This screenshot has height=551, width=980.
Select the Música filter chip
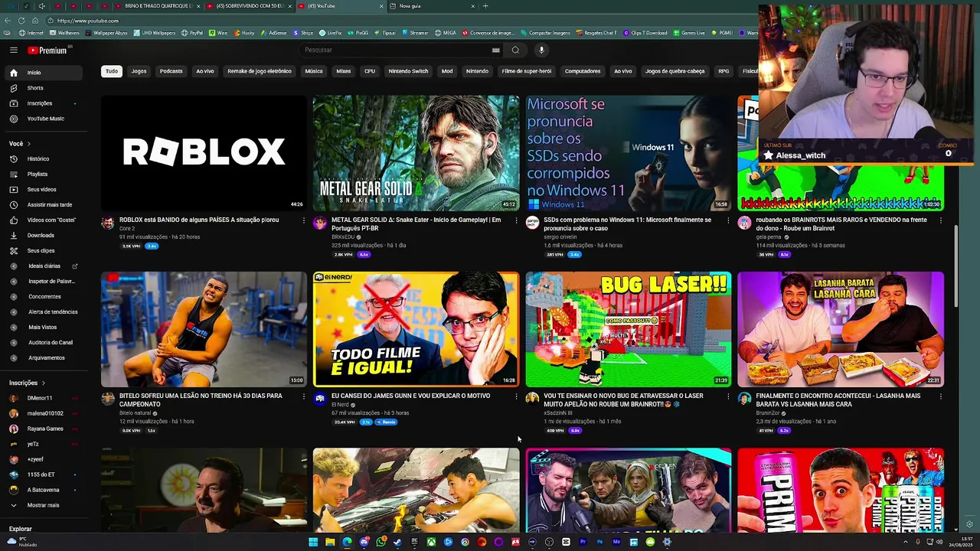[x=314, y=71]
